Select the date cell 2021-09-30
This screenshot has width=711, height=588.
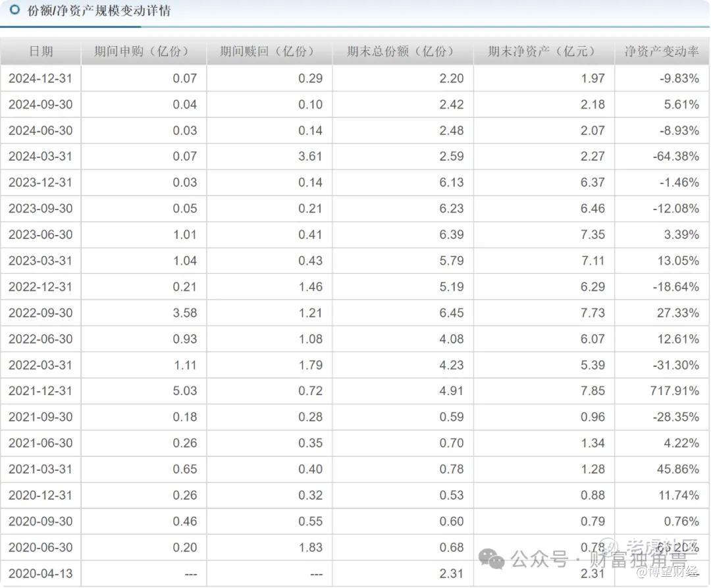[x=40, y=417]
